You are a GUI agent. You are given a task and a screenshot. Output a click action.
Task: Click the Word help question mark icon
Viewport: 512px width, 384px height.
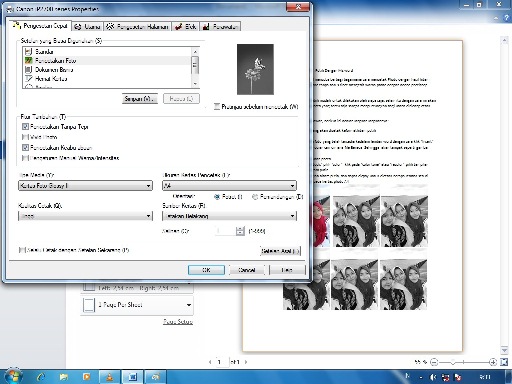[506, 18]
